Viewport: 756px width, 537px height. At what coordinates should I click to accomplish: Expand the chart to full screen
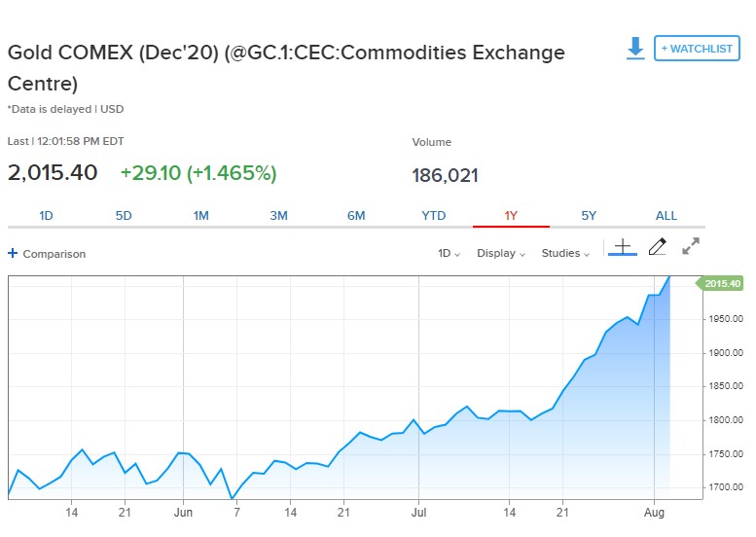[x=691, y=247]
